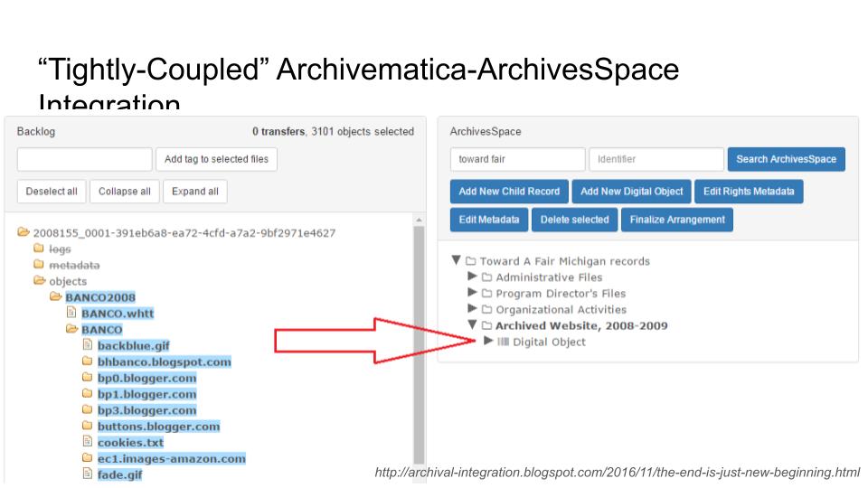Focus the Backlog tag input field
868x488 pixels.
coord(85,159)
